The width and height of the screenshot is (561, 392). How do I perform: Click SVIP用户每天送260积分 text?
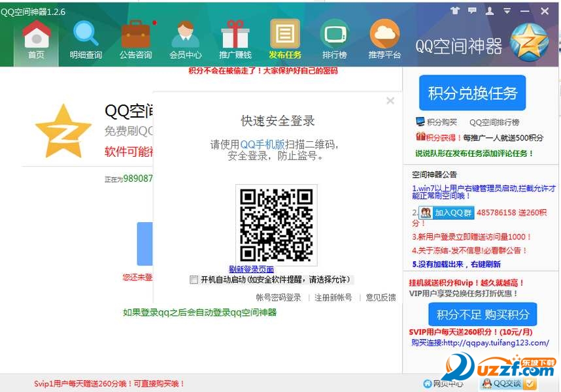click(x=471, y=332)
